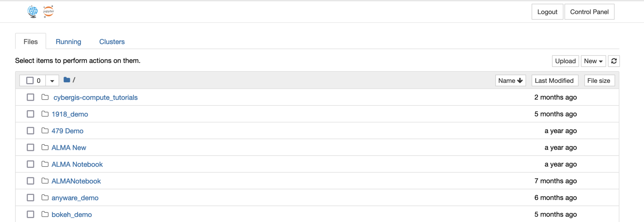Click the Upload button
This screenshot has width=644, height=222.
point(565,61)
